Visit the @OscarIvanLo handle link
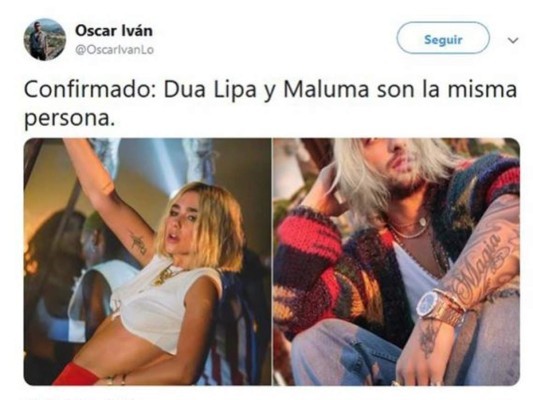 click(115, 50)
